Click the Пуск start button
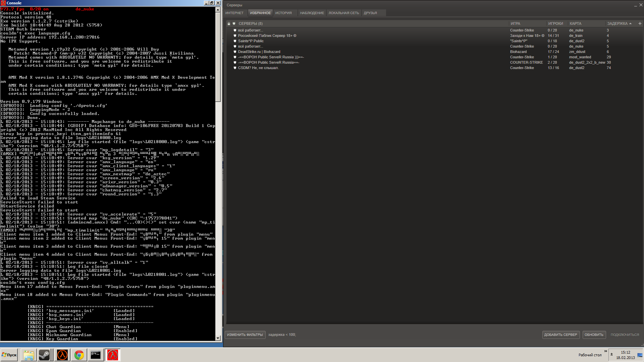644x362 pixels. click(x=9, y=355)
